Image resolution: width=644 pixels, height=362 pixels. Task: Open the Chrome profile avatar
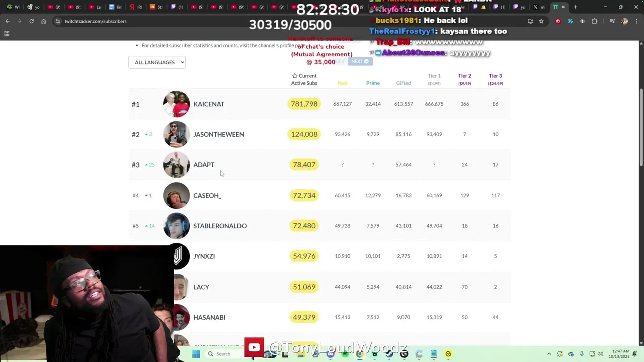click(624, 21)
